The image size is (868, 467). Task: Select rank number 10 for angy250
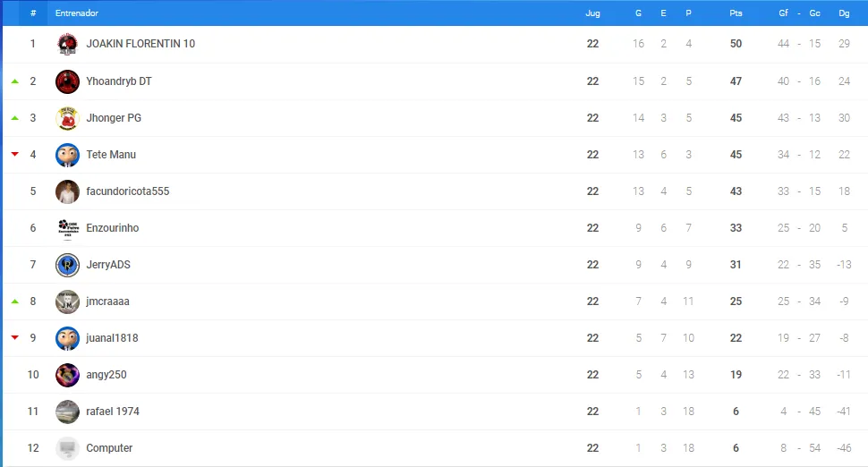pos(33,375)
